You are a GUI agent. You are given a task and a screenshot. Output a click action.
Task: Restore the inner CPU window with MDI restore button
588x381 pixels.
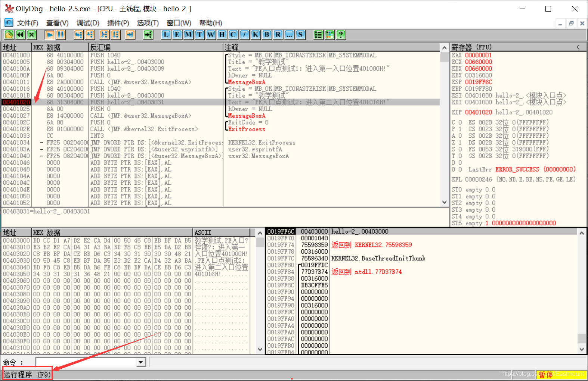[x=571, y=23]
